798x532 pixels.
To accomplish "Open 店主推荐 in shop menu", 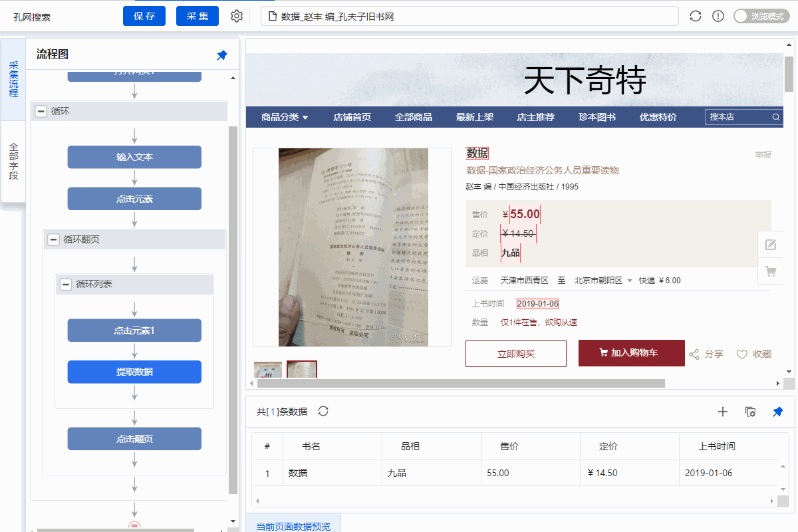I will coord(535,117).
